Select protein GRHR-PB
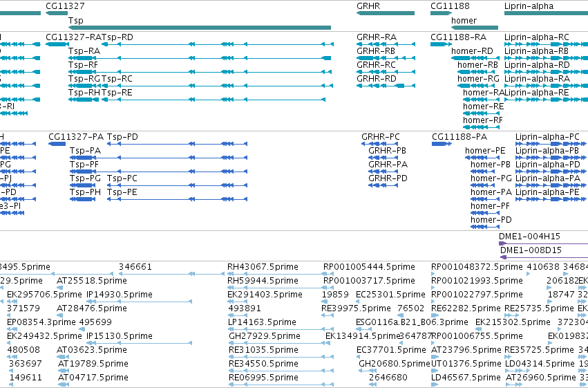Screen dimensions: 588x388 pos(388,151)
